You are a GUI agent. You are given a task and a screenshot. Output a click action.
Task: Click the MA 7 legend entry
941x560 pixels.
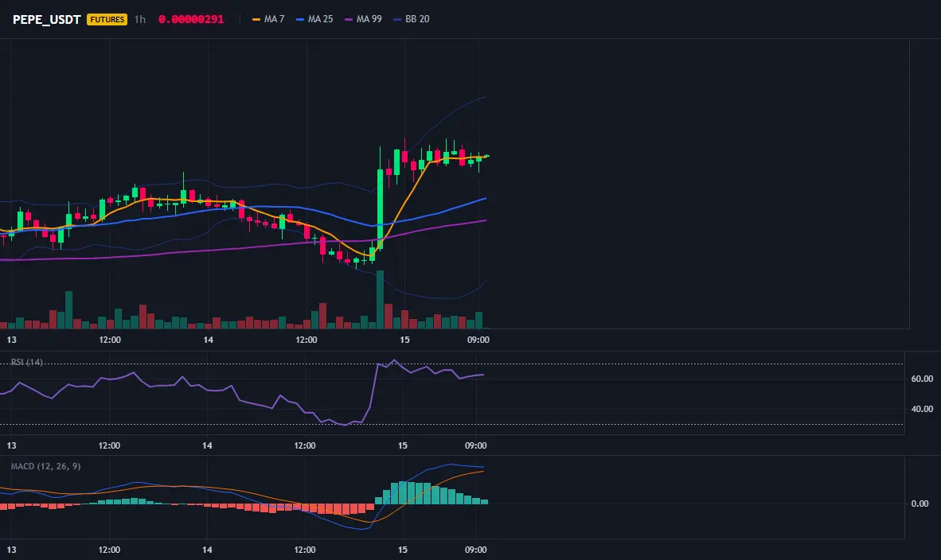point(268,19)
